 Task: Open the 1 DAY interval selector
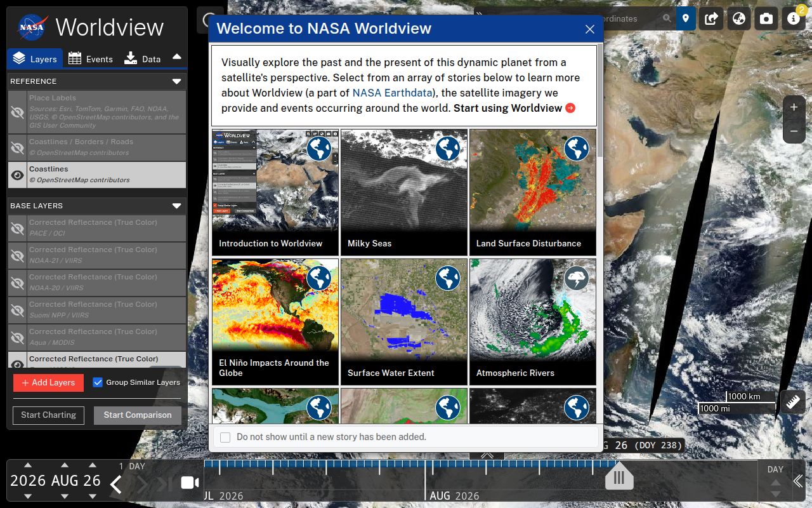(x=132, y=466)
